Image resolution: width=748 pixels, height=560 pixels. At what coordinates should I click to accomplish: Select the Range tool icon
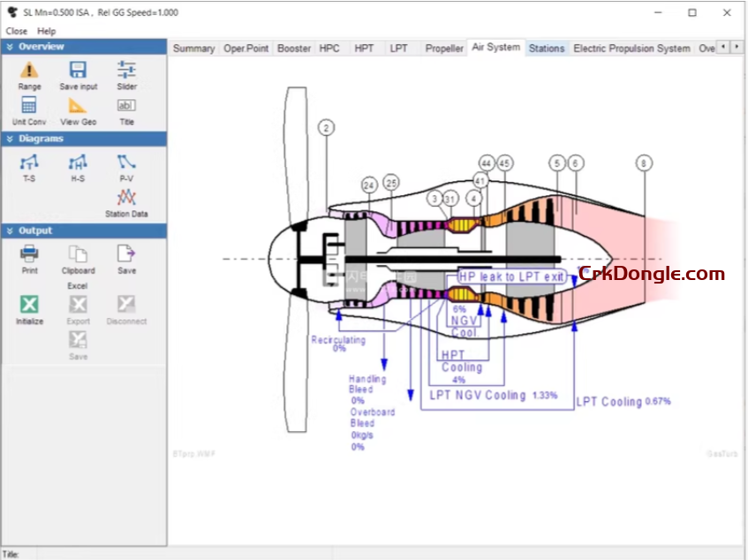[29, 72]
